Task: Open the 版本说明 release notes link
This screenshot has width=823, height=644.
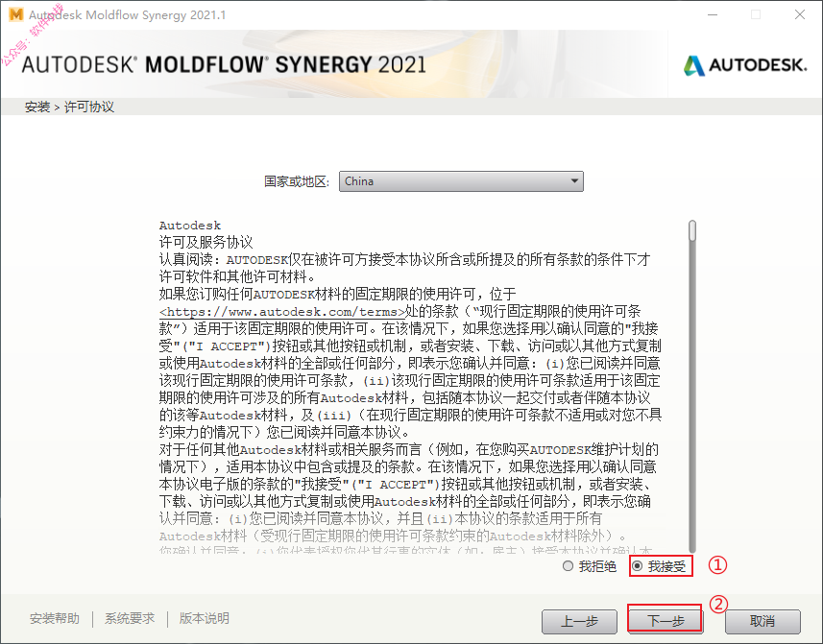Action: (x=205, y=619)
